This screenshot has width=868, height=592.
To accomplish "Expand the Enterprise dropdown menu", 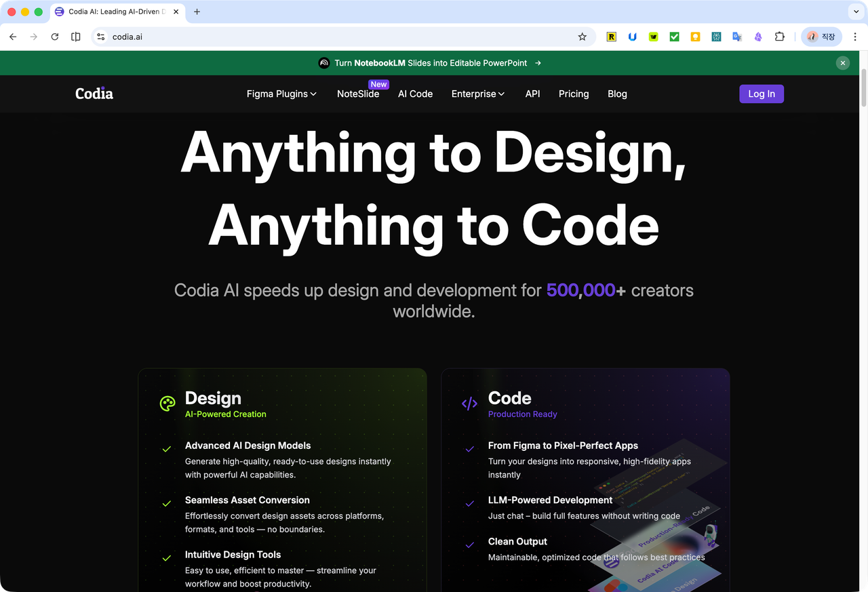I will pyautogui.click(x=478, y=94).
